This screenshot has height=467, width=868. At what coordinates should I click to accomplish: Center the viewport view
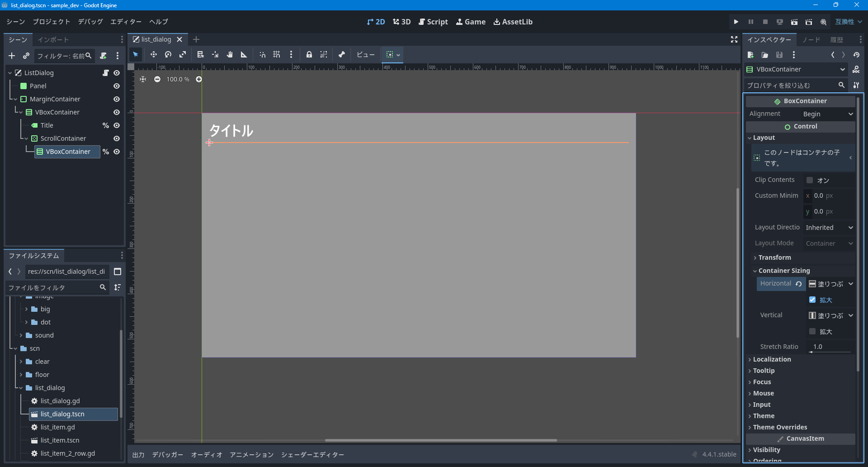[143, 79]
